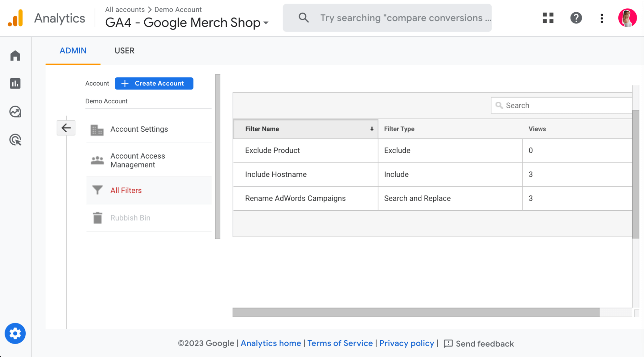Click the back navigation arrow
Image resolution: width=644 pixels, height=357 pixels.
click(x=66, y=128)
